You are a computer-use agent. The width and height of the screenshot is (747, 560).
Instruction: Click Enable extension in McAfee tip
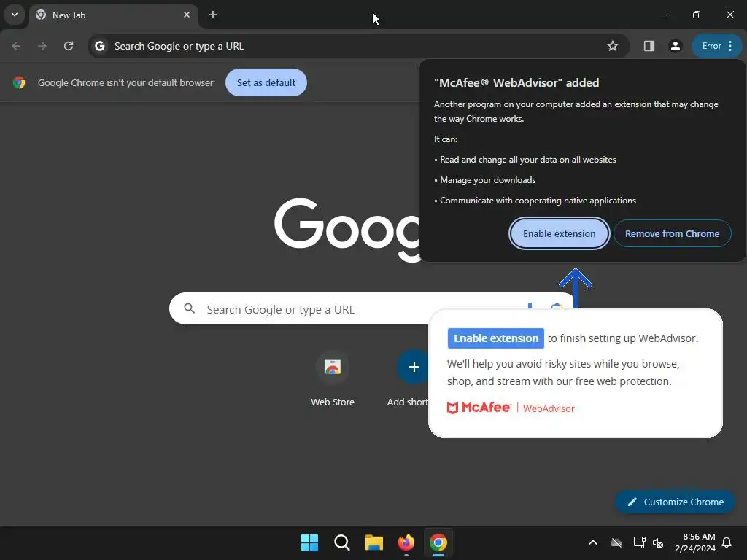coord(495,338)
